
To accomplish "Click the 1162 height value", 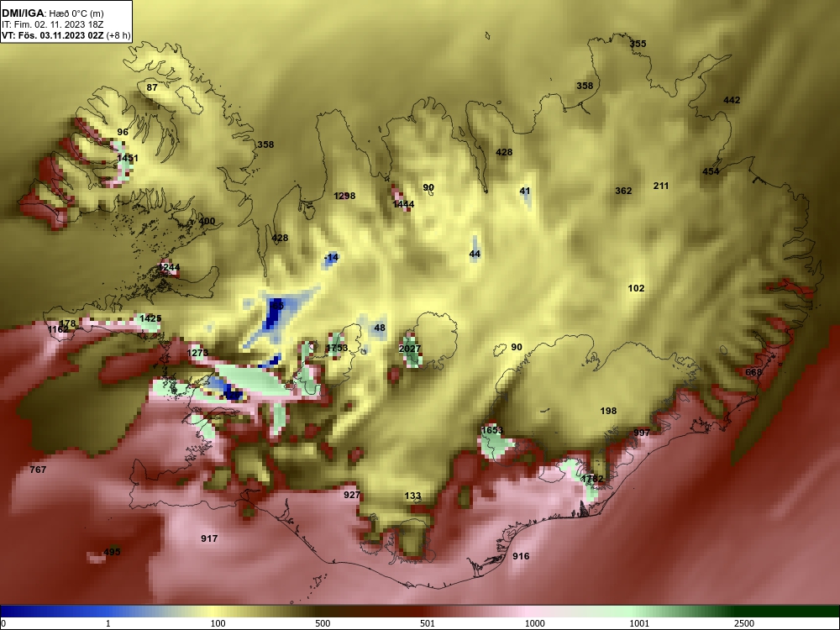I will [59, 329].
